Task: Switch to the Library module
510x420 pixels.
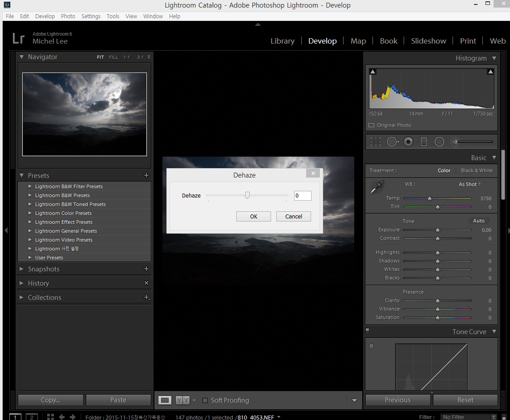Action: click(x=282, y=41)
